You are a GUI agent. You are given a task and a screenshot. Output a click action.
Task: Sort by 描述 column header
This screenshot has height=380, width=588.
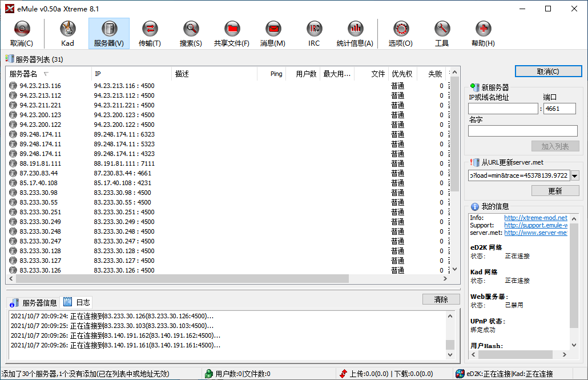215,74
